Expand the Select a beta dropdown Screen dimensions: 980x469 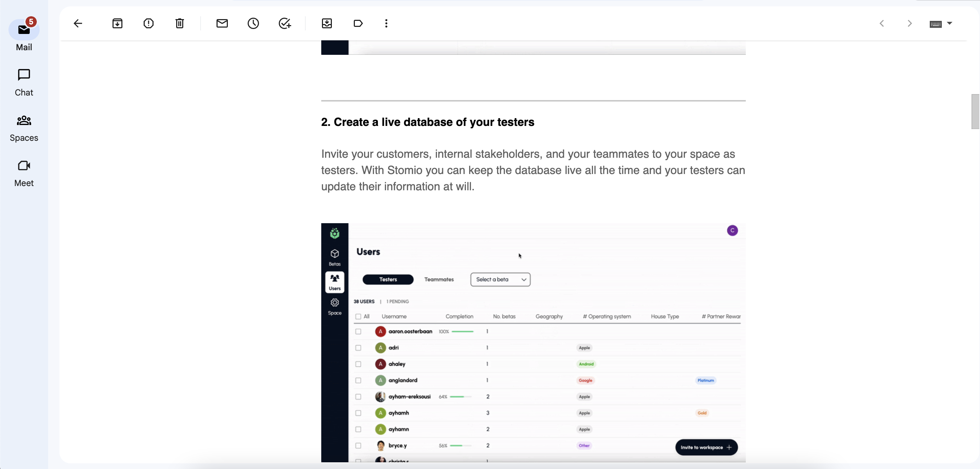tap(500, 279)
